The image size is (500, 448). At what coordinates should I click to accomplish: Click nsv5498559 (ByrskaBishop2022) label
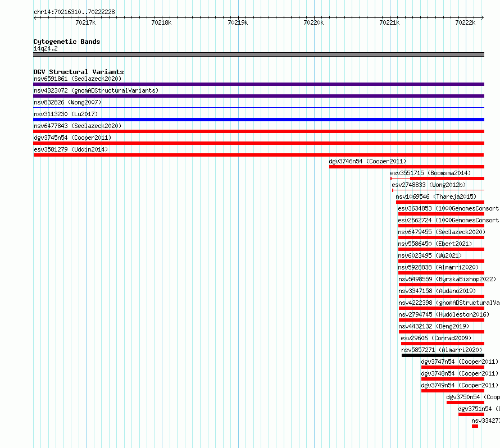[x=447, y=279]
